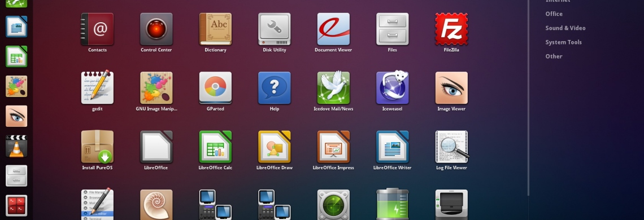Launch LibreOffice Draw
This screenshot has width=644, height=220.
click(x=275, y=147)
